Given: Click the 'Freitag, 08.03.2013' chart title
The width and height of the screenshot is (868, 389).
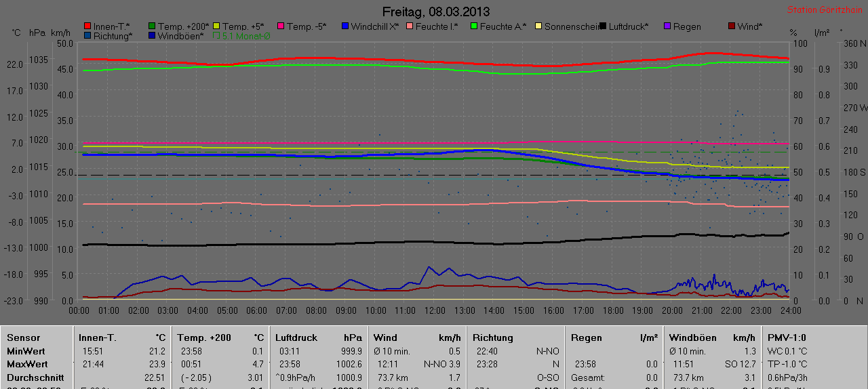Looking at the screenshot, I should tap(436, 12).
